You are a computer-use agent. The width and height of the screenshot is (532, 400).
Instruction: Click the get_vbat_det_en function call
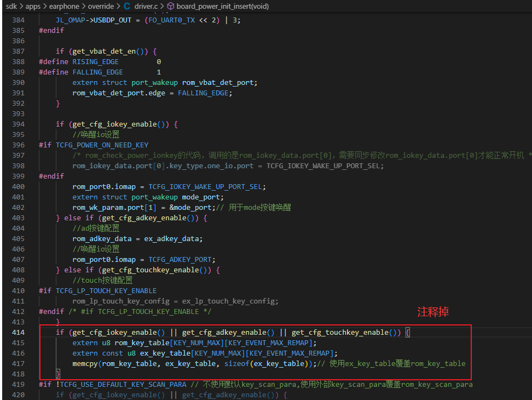coord(104,52)
